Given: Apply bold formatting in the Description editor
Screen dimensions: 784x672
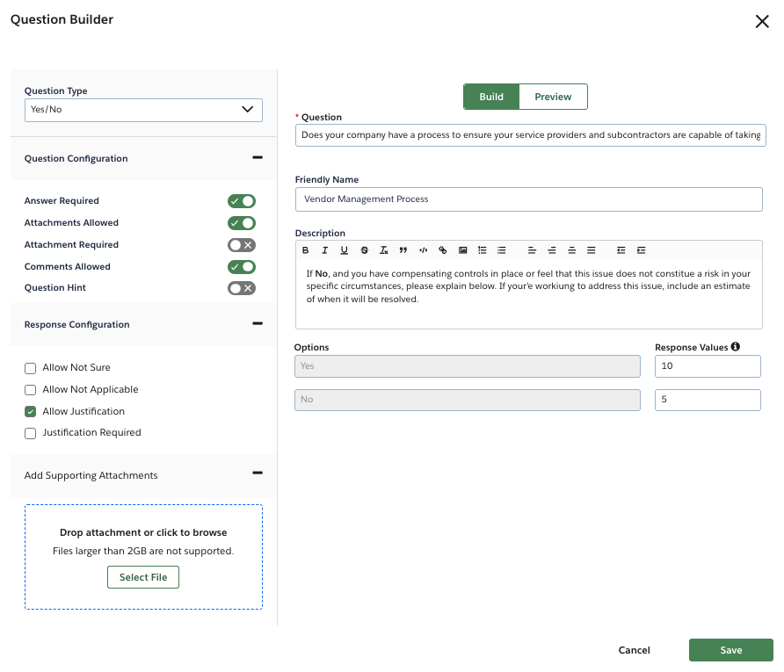Looking at the screenshot, I should [x=305, y=250].
